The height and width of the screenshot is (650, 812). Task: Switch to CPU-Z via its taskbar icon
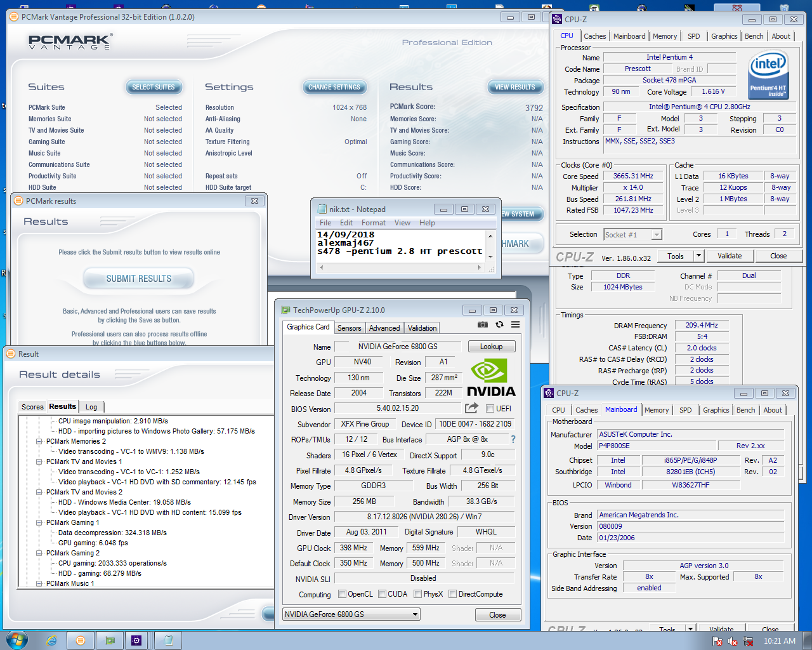[136, 640]
